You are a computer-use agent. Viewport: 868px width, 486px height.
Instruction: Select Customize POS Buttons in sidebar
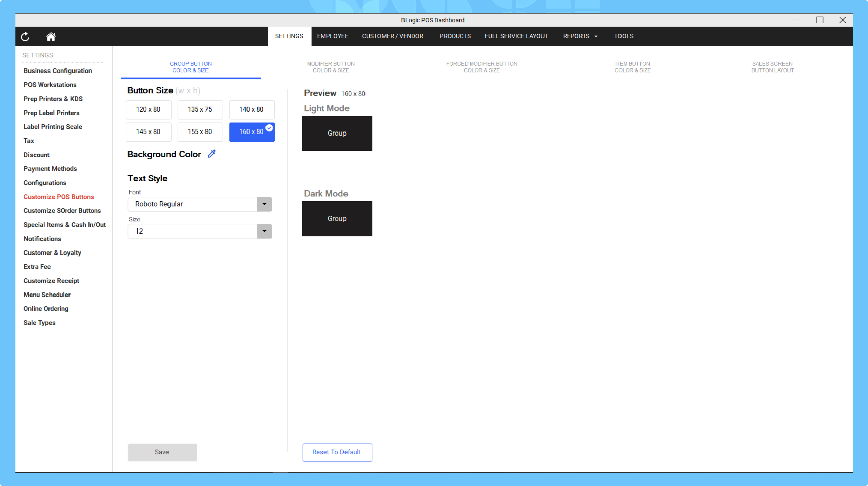59,197
